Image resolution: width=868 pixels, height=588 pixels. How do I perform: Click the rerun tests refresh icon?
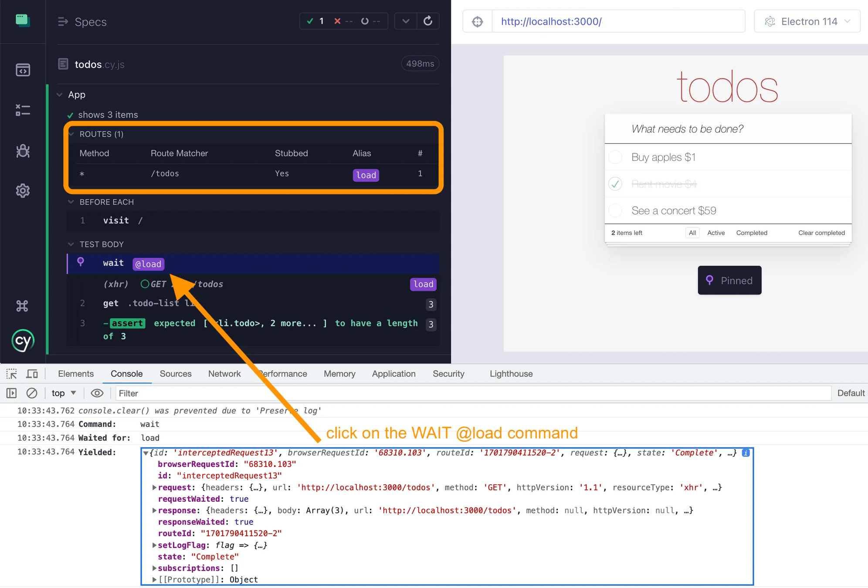427,21
